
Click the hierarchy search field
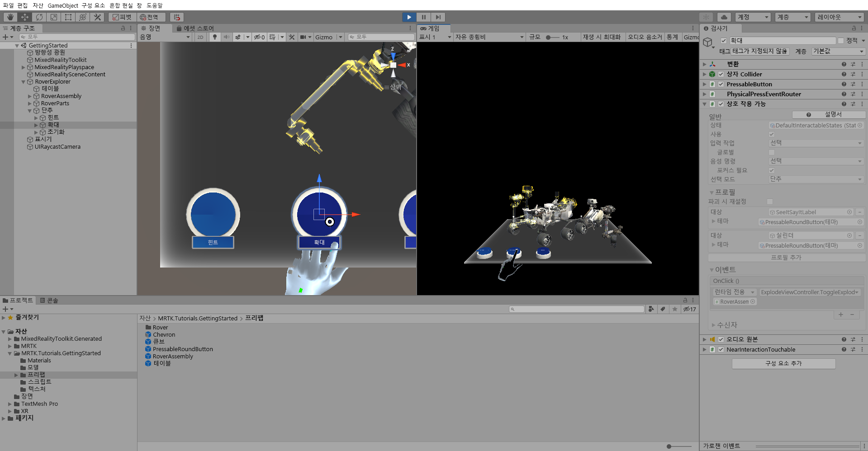coord(77,37)
